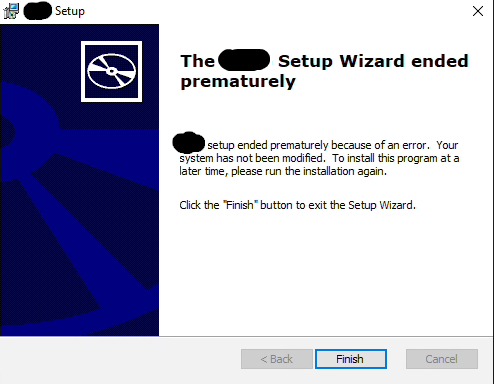Click Finish to exit the Setup Wizard
This screenshot has width=494, height=384.
coord(351,359)
